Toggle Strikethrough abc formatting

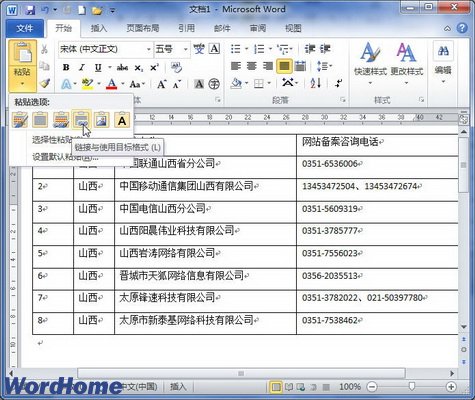[x=122, y=68]
